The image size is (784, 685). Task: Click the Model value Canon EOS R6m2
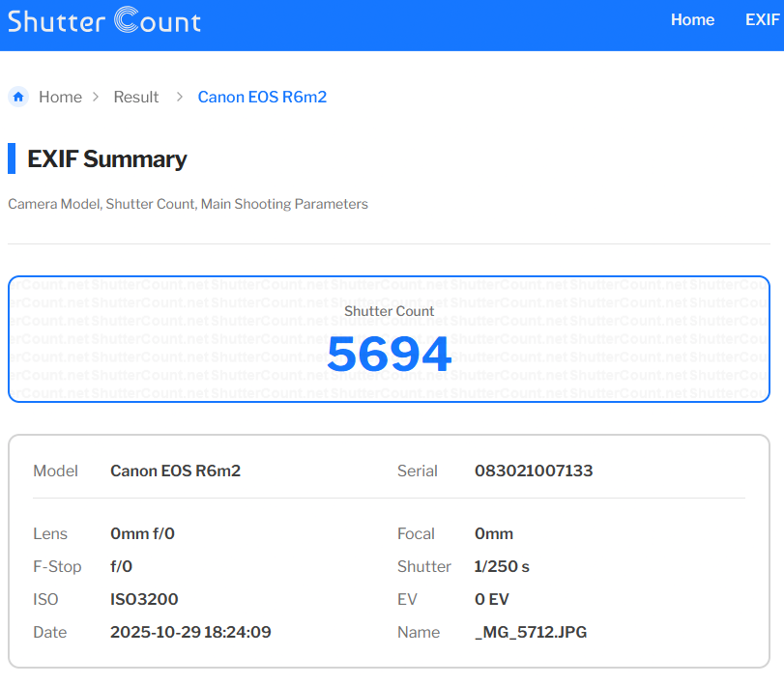175,471
